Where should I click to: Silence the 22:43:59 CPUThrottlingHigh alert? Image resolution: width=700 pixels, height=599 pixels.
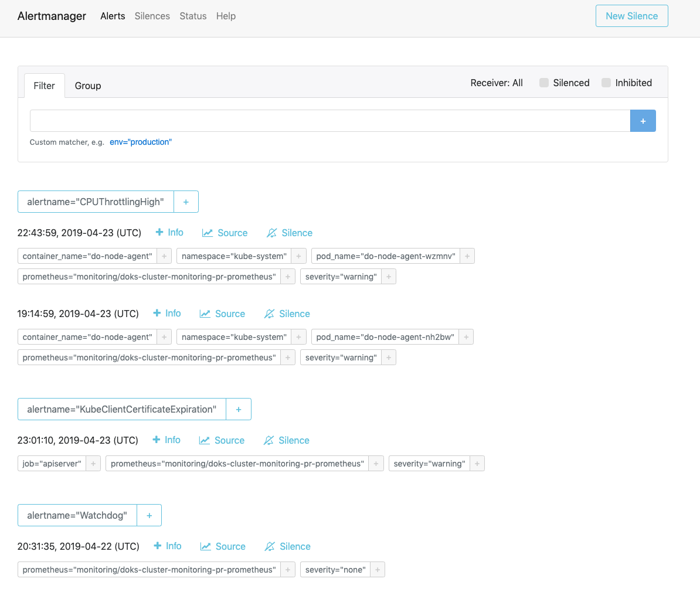tap(289, 233)
